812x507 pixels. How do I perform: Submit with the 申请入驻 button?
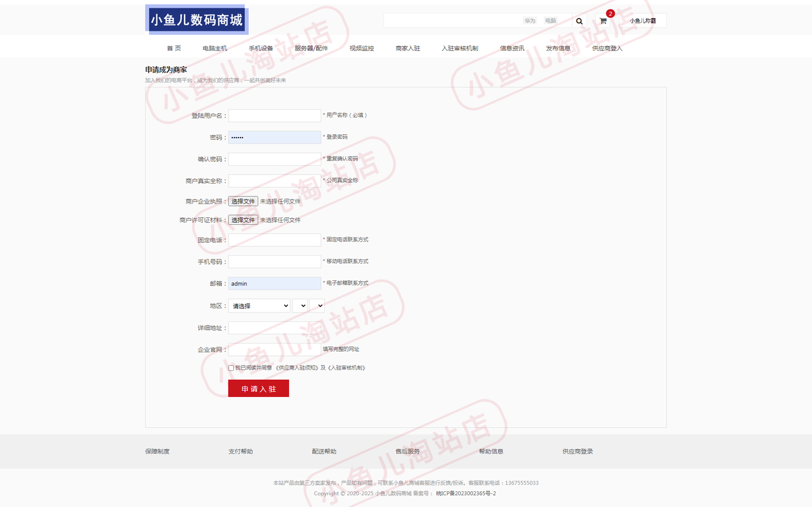(x=259, y=388)
